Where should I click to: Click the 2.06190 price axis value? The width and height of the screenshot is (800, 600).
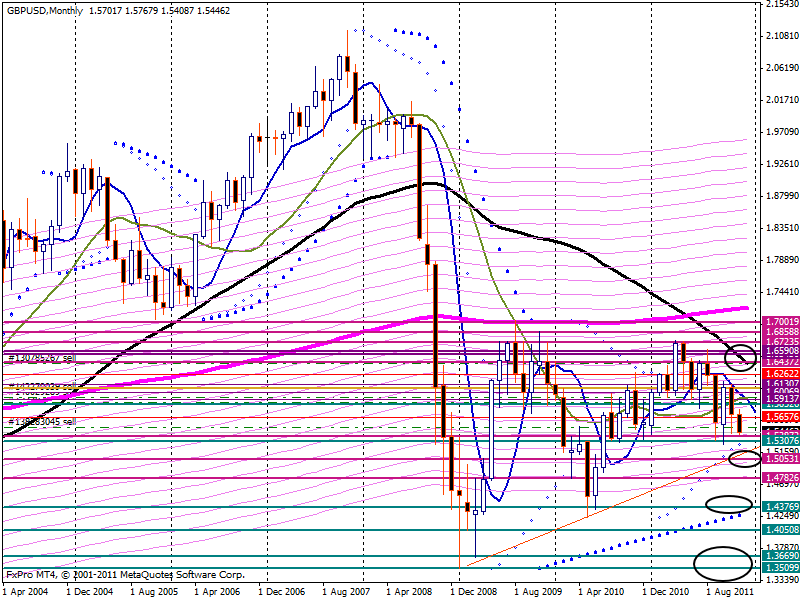[782, 67]
